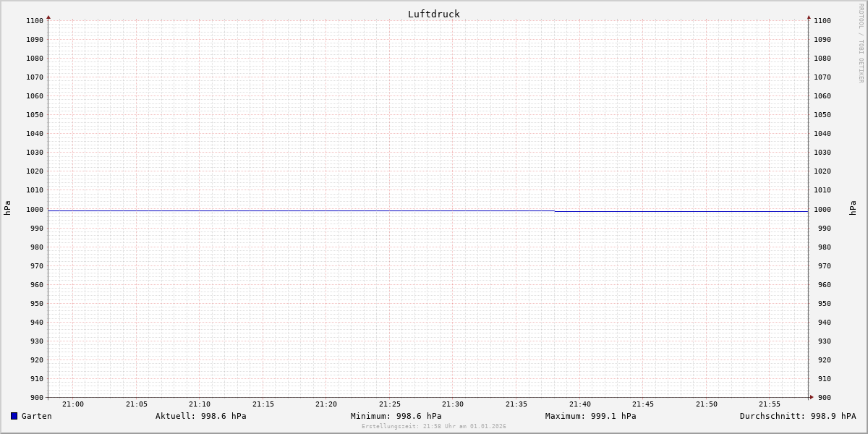Click the Maximum: 999.1 hPa value
The width and height of the screenshot is (868, 434).
(590, 416)
